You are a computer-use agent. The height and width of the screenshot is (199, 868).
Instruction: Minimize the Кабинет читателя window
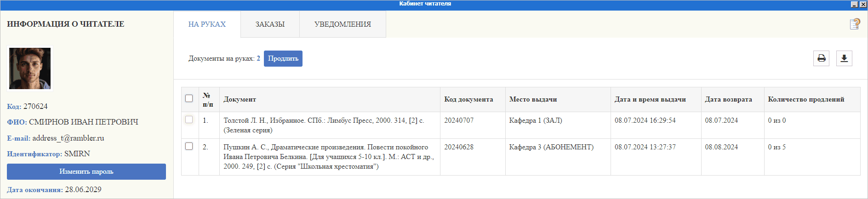tap(854, 4)
